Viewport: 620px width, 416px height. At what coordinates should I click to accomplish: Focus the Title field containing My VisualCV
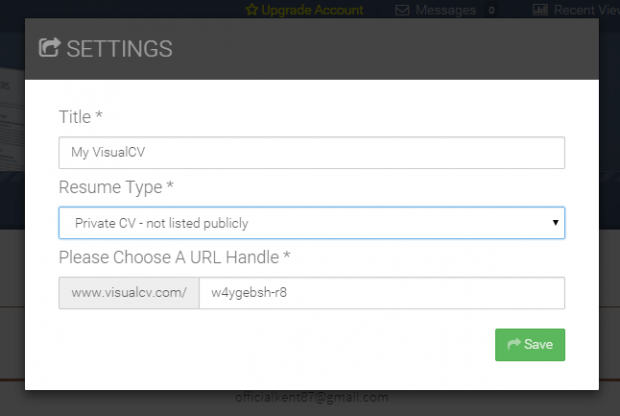click(x=311, y=153)
